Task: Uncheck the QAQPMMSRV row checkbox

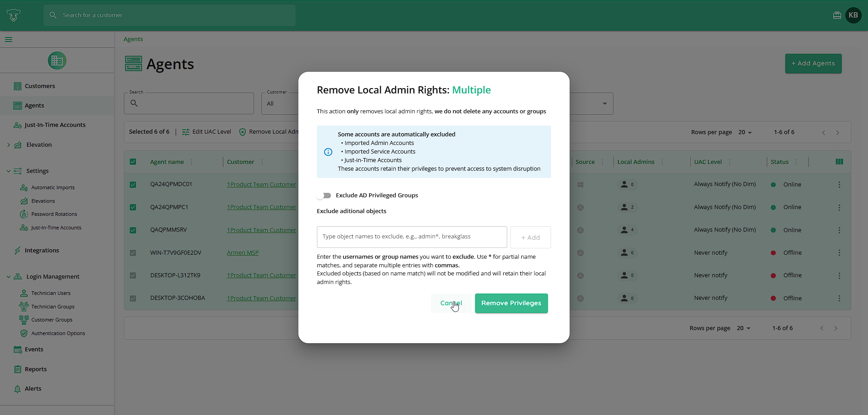Action: (x=133, y=230)
